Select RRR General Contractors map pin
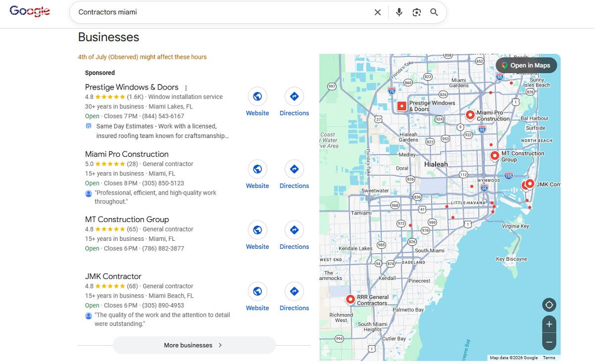594x364 pixels. [x=350, y=299]
